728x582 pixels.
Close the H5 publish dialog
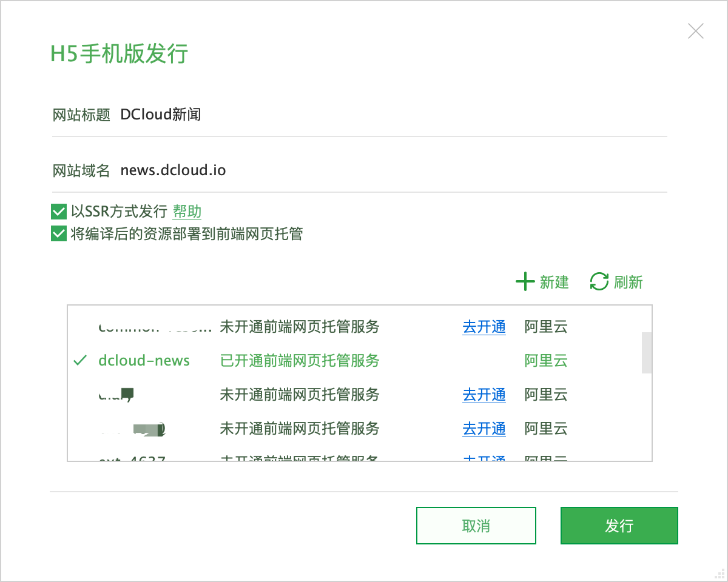coord(696,31)
